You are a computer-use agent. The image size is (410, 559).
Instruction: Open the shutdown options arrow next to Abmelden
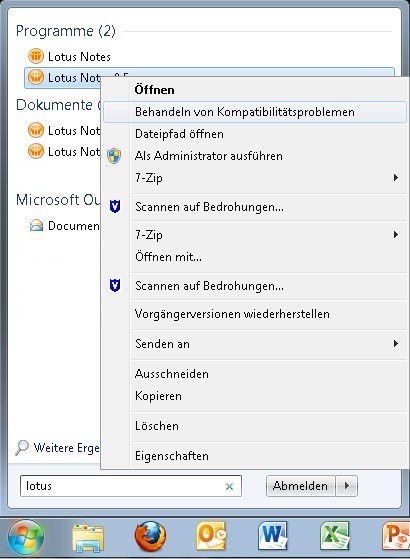coord(346,486)
